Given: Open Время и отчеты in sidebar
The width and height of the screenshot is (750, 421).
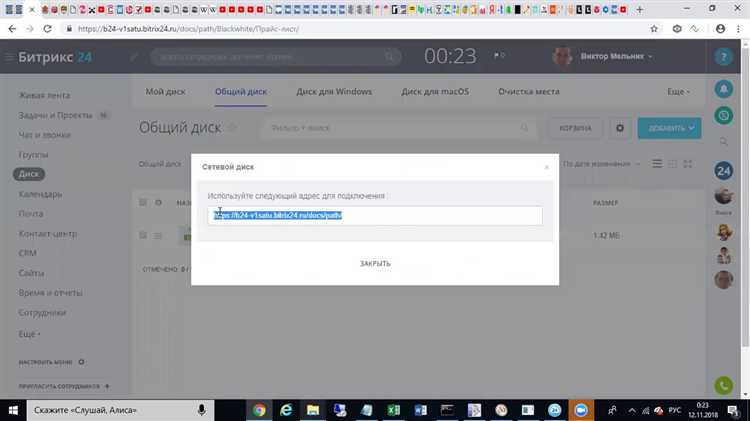Looking at the screenshot, I should pos(50,293).
